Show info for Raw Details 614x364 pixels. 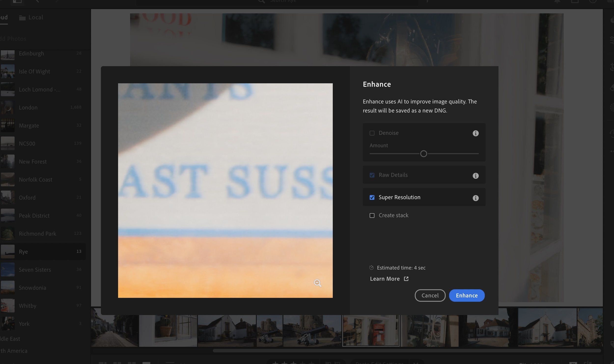tap(475, 176)
